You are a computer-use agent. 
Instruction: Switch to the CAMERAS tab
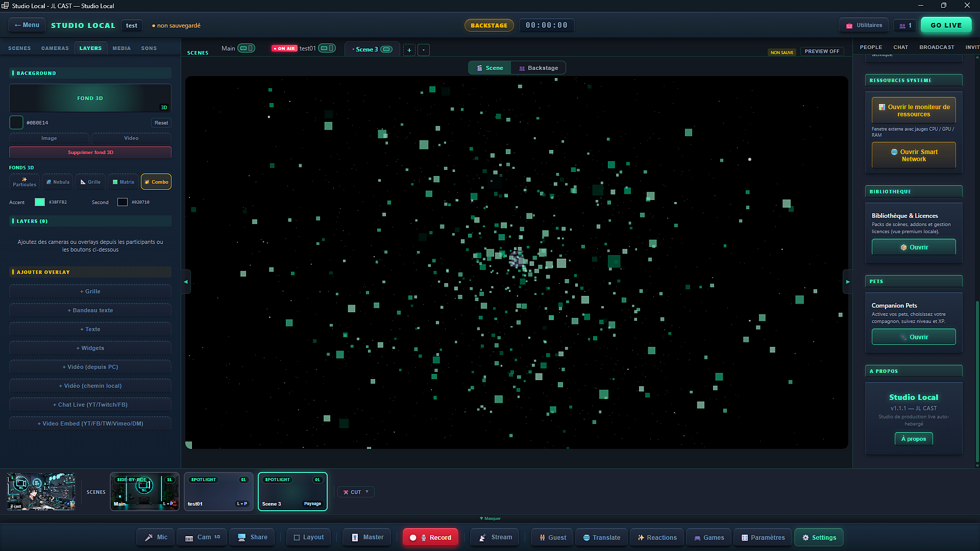pyautogui.click(x=55, y=48)
